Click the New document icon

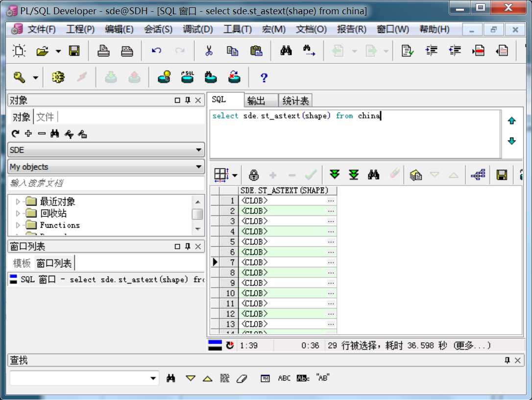19,51
